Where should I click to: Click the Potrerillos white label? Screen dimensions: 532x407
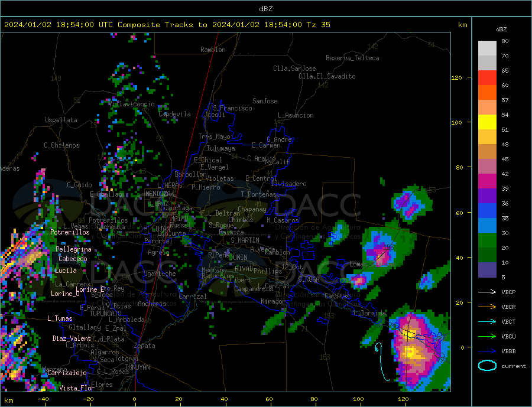pyautogui.click(x=70, y=232)
